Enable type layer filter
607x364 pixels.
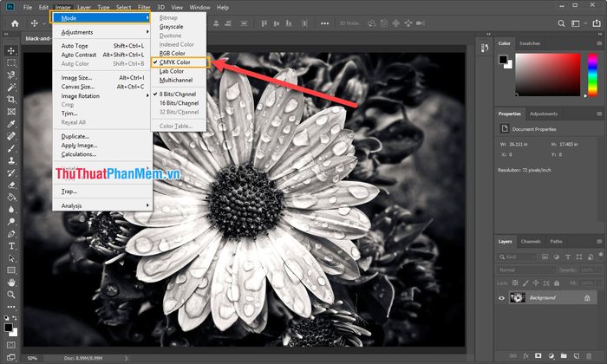tap(567, 257)
